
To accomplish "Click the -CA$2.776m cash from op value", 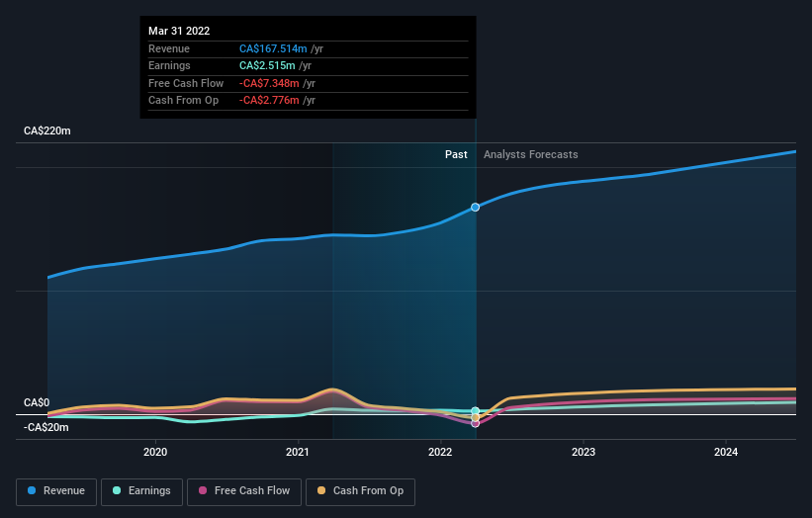I will 269,101.
